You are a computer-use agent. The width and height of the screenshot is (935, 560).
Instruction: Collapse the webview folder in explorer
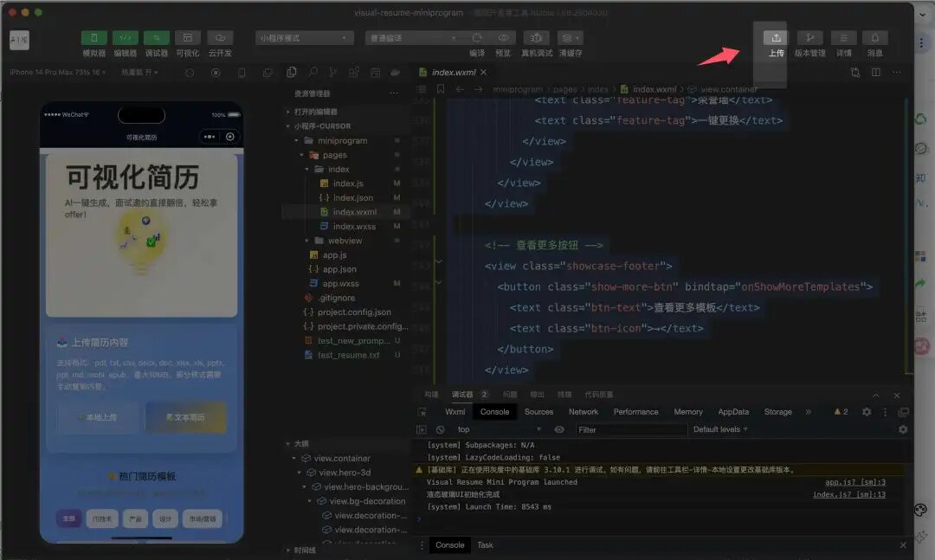pyautogui.click(x=307, y=241)
